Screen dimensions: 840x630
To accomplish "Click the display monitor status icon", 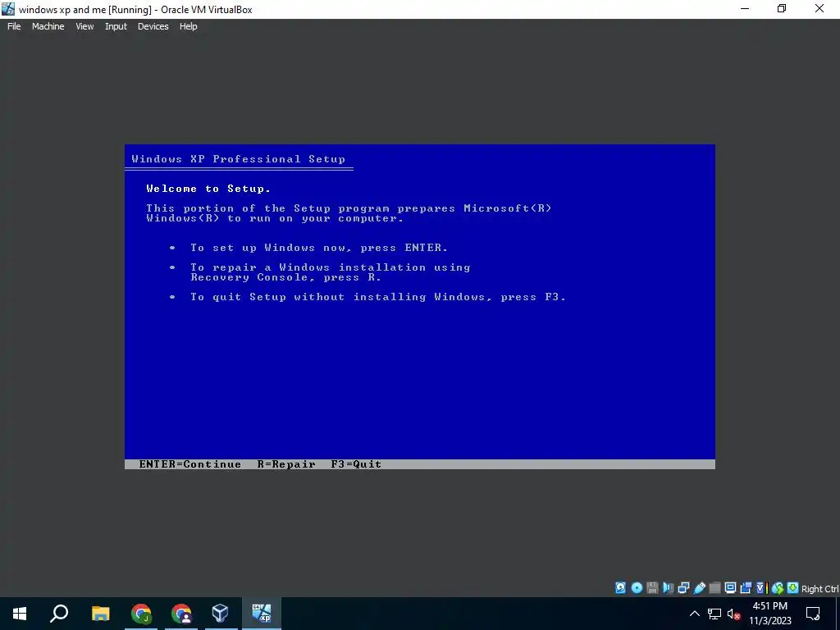I will [730, 588].
